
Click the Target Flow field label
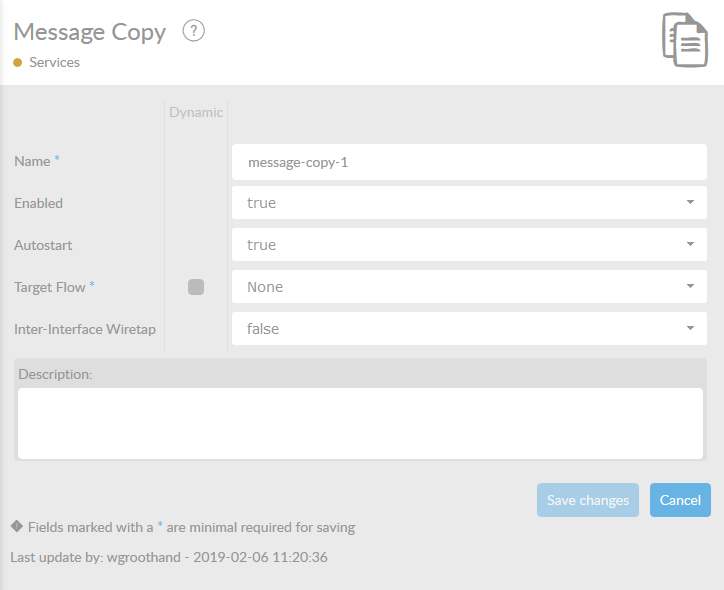tap(50, 287)
